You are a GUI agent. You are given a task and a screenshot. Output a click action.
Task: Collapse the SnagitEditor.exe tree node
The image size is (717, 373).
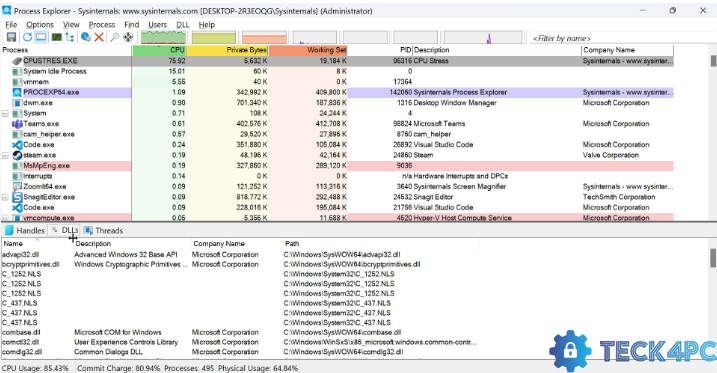pos(5,197)
